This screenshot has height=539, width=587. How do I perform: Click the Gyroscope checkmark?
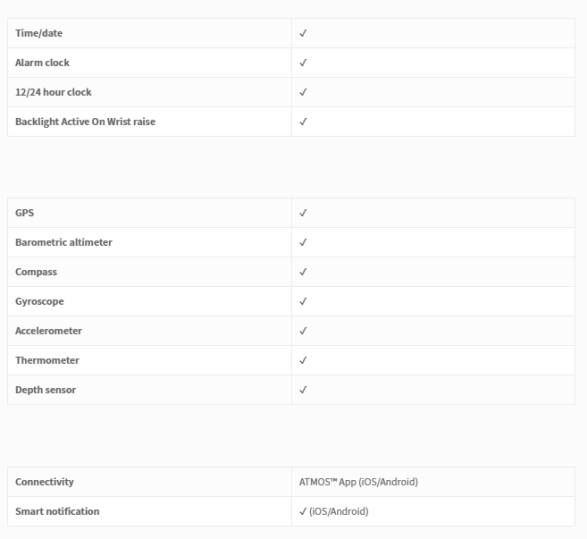303,301
